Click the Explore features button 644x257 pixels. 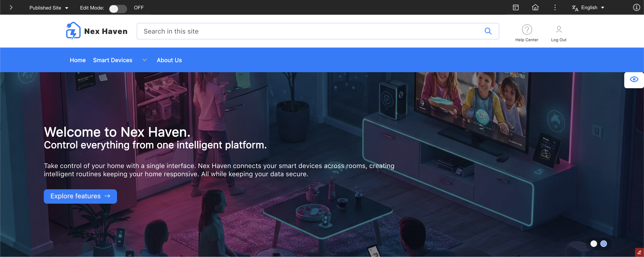click(x=80, y=196)
